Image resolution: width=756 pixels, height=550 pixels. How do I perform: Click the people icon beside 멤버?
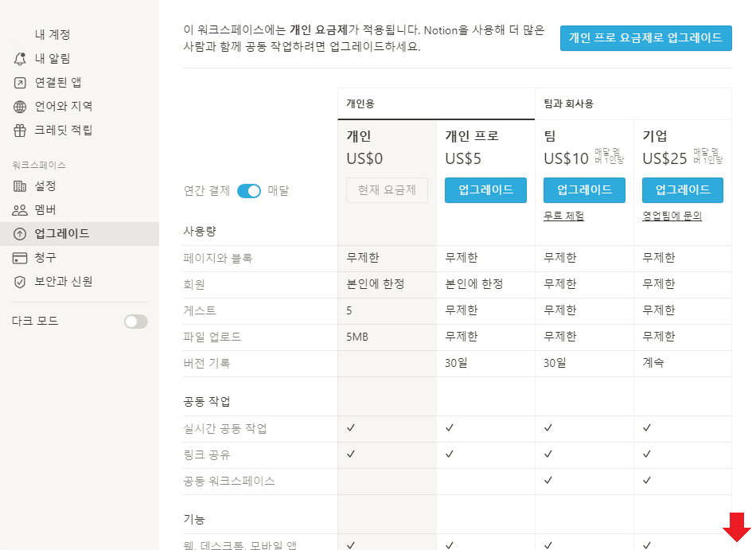pyautogui.click(x=20, y=210)
